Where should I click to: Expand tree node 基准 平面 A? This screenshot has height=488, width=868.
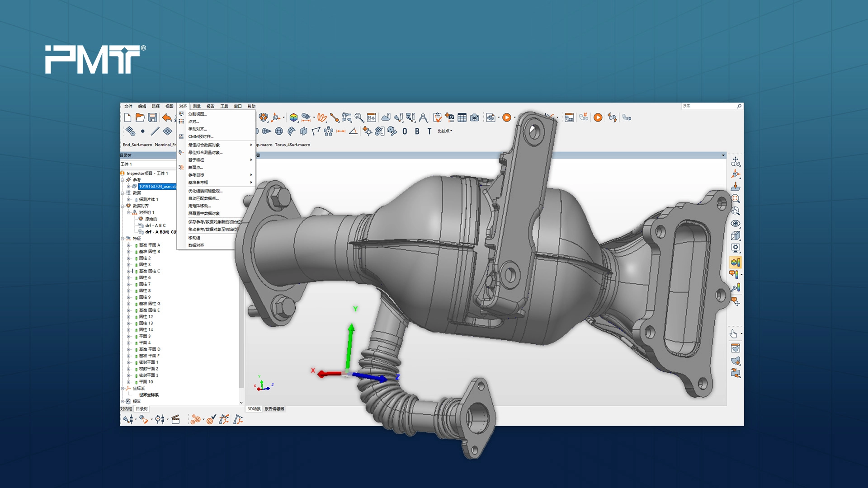(x=129, y=245)
